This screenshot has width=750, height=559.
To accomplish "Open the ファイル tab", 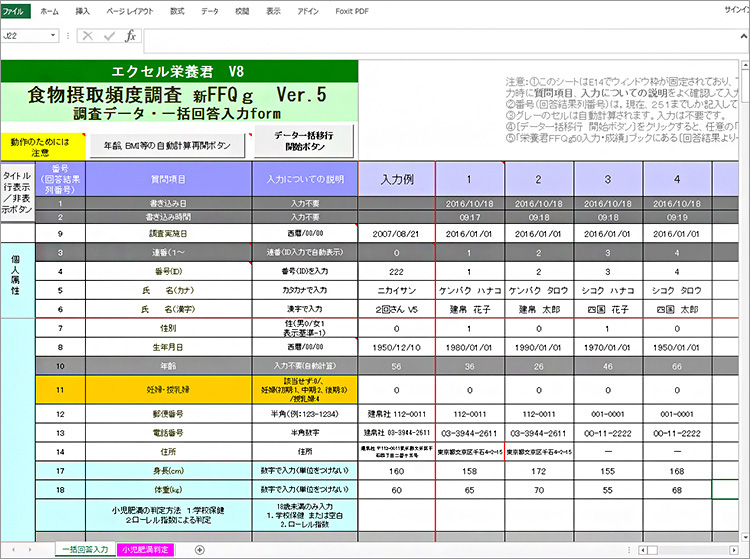I will click(15, 11).
